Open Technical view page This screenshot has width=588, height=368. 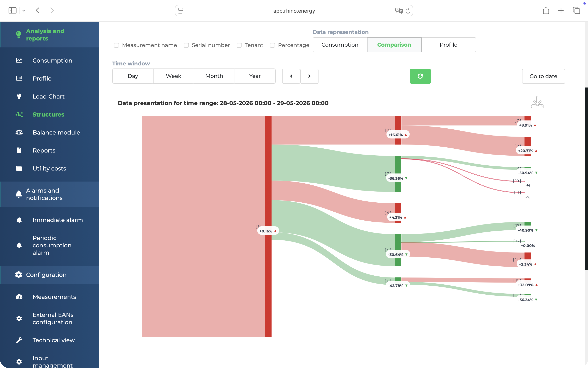pyautogui.click(x=54, y=340)
